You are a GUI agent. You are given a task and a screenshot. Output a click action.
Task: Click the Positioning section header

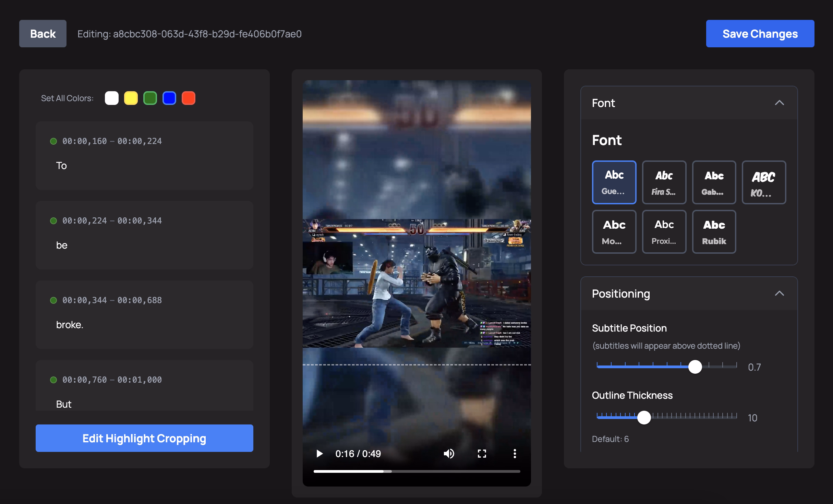[x=689, y=293]
